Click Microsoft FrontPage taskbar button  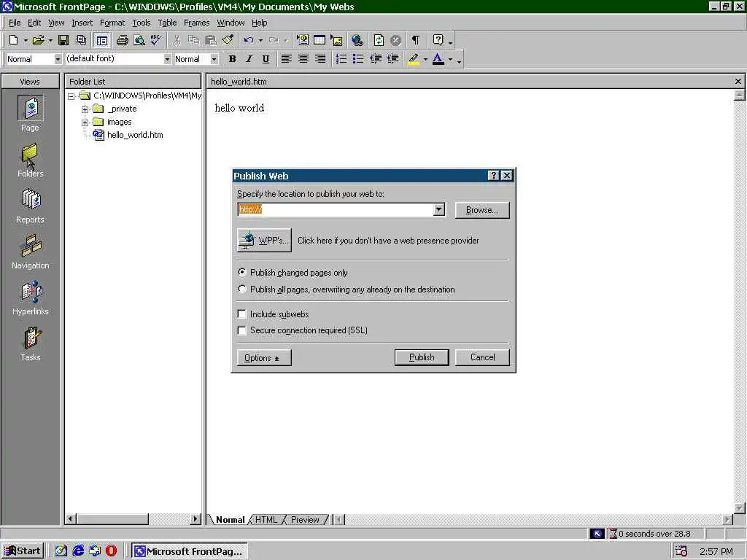point(189,551)
